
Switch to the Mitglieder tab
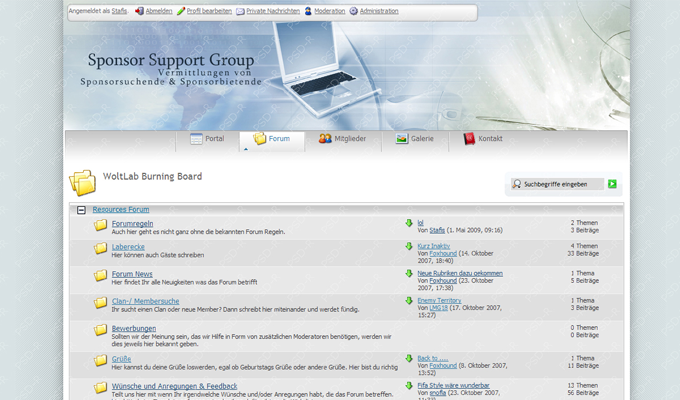342,139
